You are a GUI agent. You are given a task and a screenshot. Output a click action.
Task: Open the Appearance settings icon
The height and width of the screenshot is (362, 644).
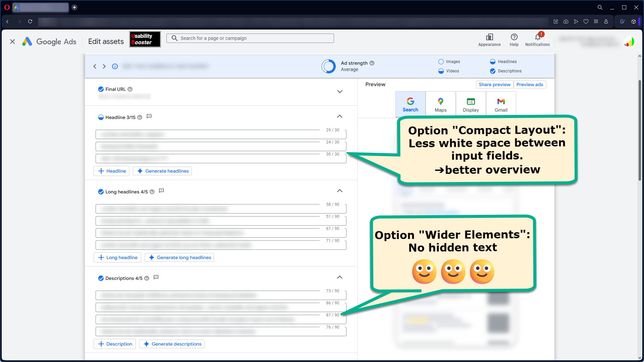pyautogui.click(x=489, y=38)
